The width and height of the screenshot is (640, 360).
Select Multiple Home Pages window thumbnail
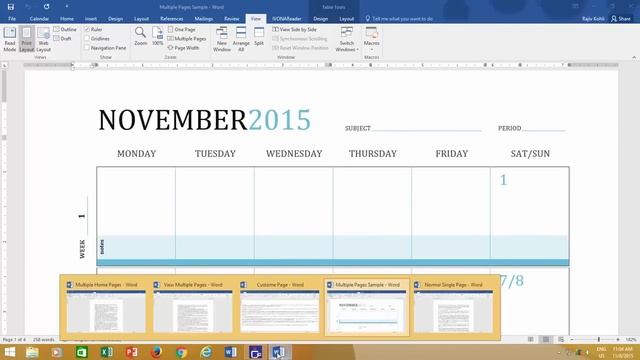click(x=106, y=307)
